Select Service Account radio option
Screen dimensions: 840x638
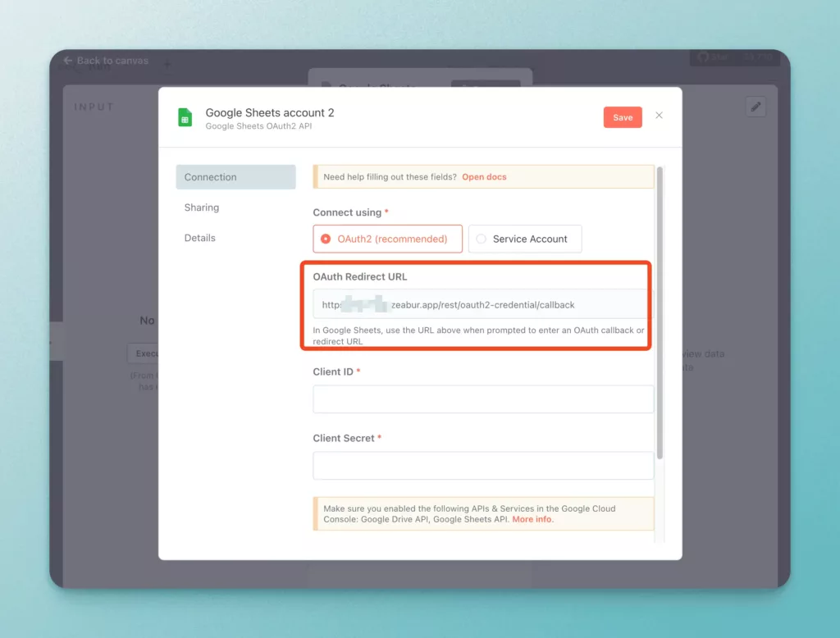pos(525,239)
